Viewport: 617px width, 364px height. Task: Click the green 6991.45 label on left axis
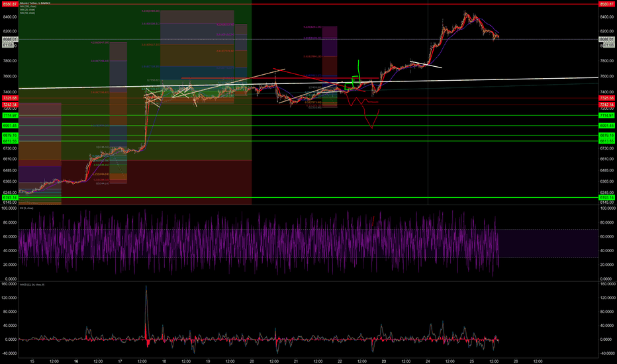[10, 126]
